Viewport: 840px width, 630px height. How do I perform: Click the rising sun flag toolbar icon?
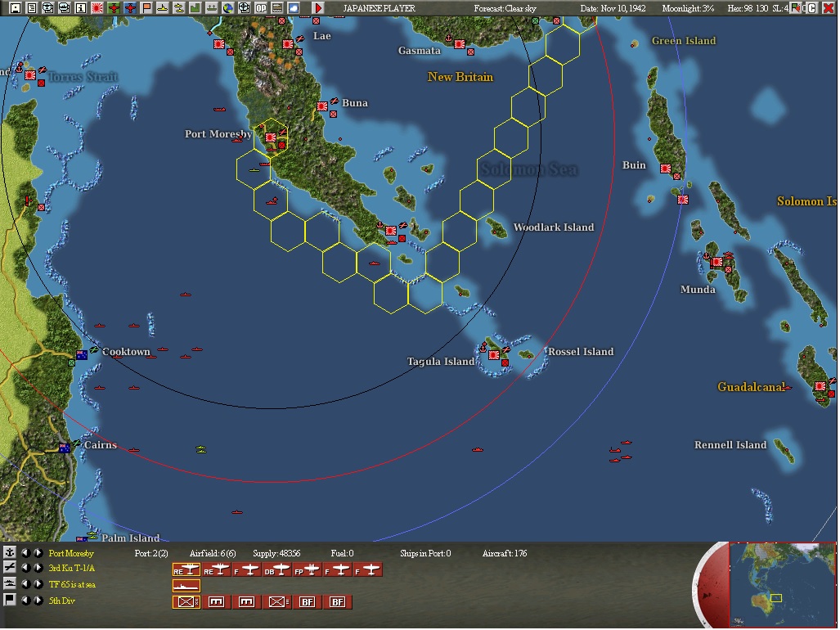coord(97,8)
